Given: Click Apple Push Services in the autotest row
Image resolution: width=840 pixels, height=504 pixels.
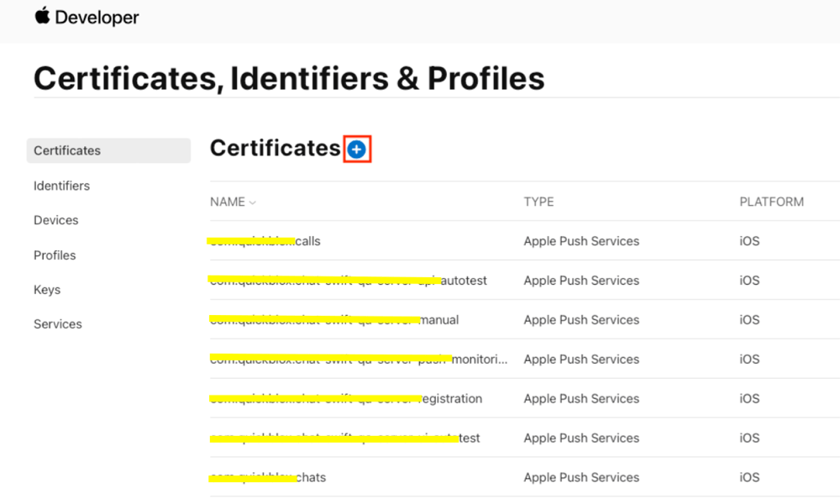Looking at the screenshot, I should (x=581, y=281).
